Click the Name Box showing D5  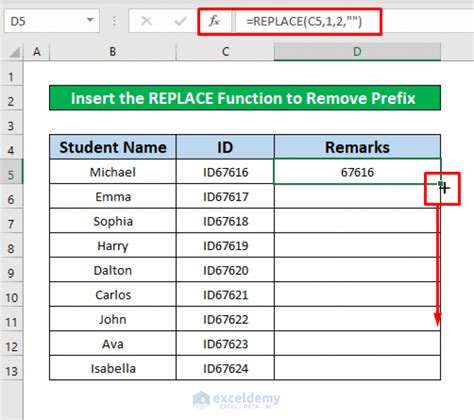(52, 21)
